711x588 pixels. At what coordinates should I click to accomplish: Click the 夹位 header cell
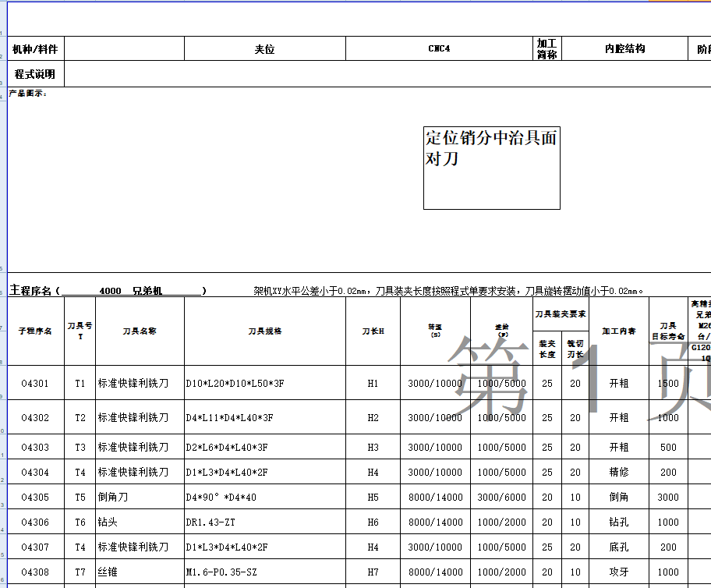tap(265, 48)
